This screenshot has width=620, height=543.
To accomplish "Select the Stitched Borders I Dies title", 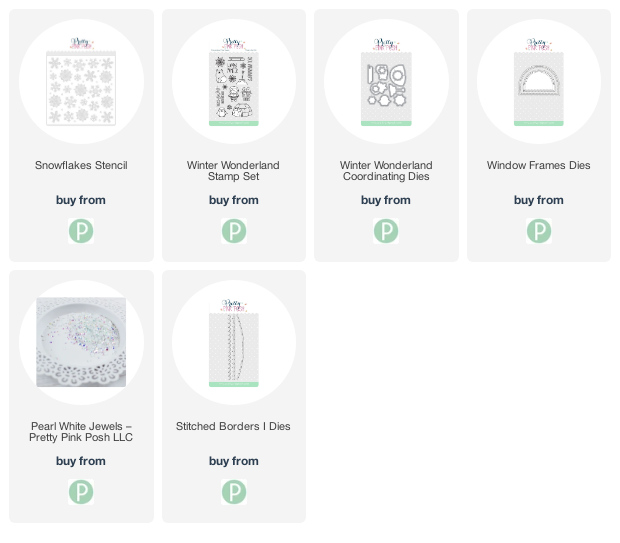I will tap(233, 426).
